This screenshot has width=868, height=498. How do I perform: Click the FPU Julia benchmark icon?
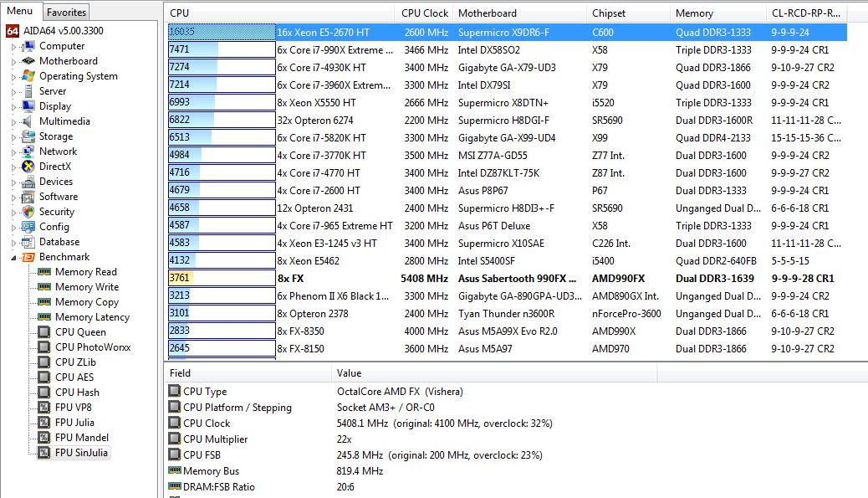point(44,423)
